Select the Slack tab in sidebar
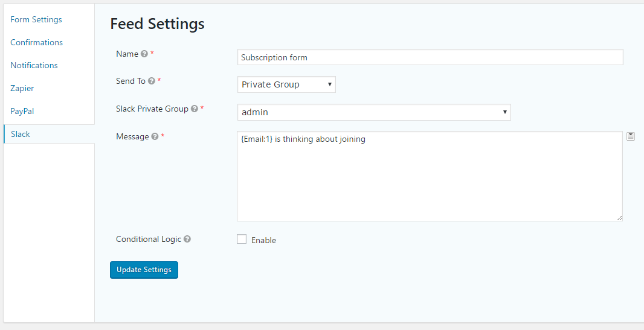The height and width of the screenshot is (330, 644). pos(49,134)
